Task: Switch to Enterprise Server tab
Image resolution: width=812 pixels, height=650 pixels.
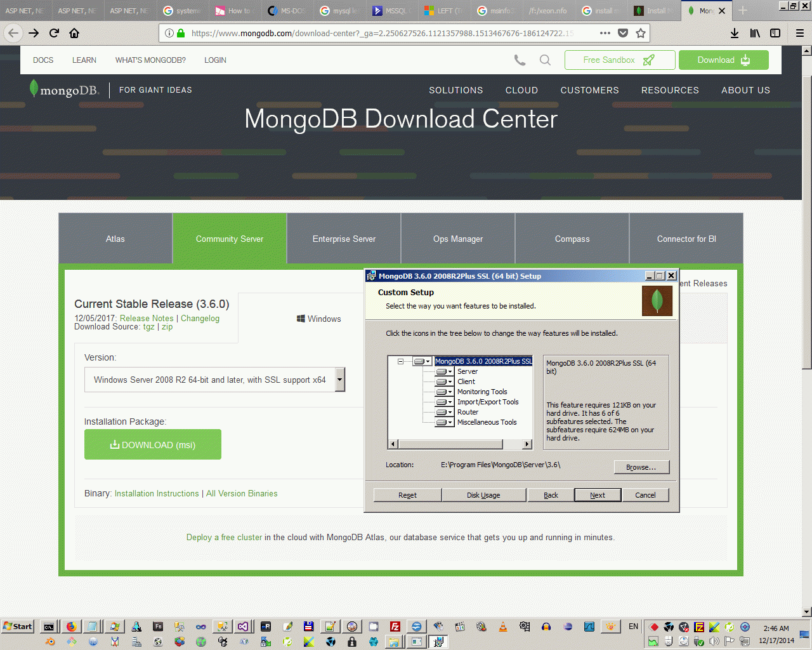Action: (344, 239)
